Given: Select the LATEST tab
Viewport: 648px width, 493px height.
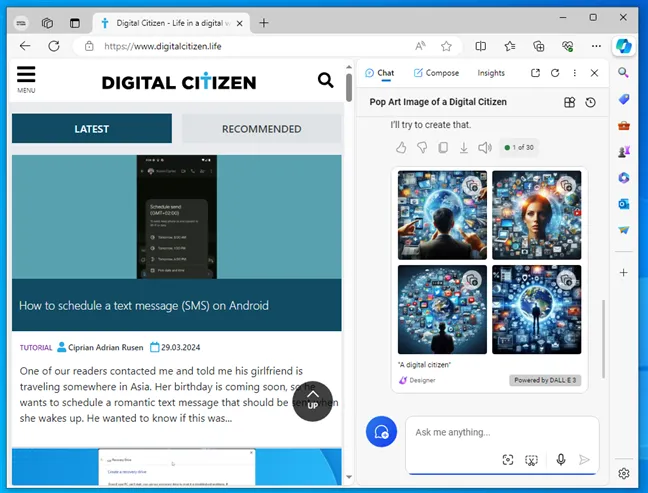Looking at the screenshot, I should click(92, 129).
